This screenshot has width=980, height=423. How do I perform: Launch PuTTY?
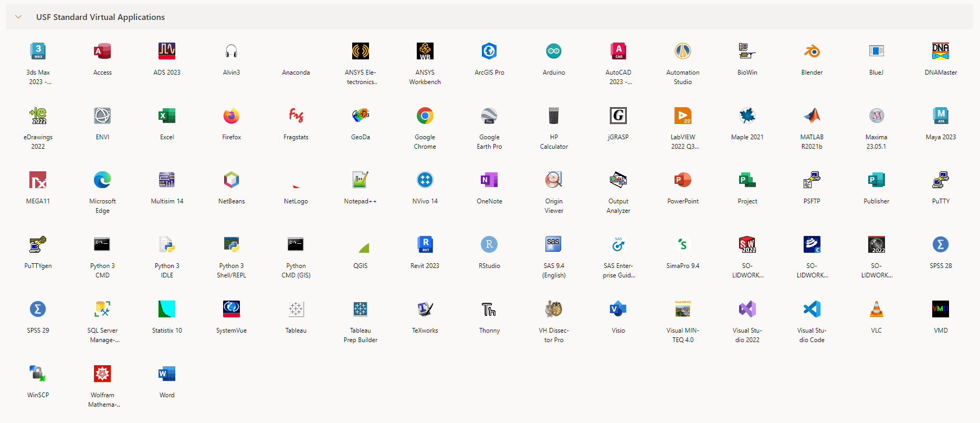click(941, 180)
